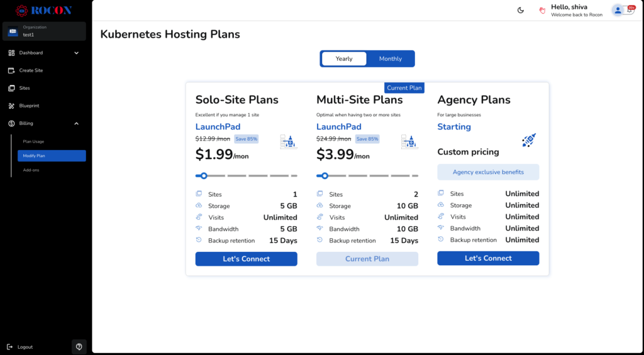644x355 pixels.
Task: Click the Rocon logo
Action: (43, 10)
